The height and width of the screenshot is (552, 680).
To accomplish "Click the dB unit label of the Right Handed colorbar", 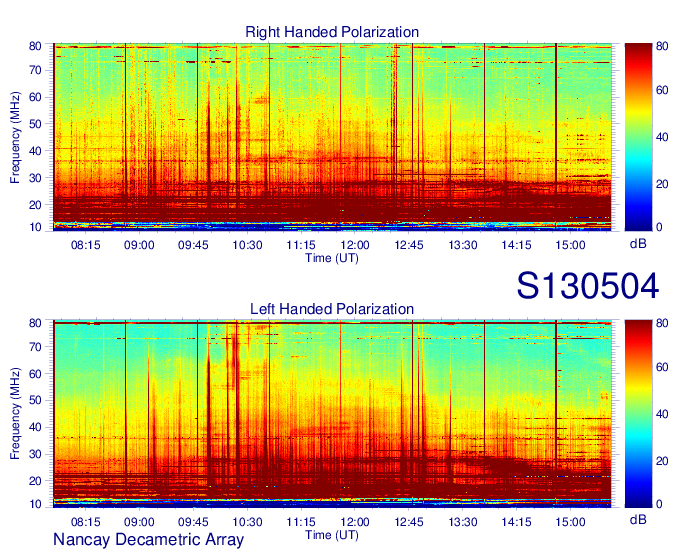I will 638,244.
